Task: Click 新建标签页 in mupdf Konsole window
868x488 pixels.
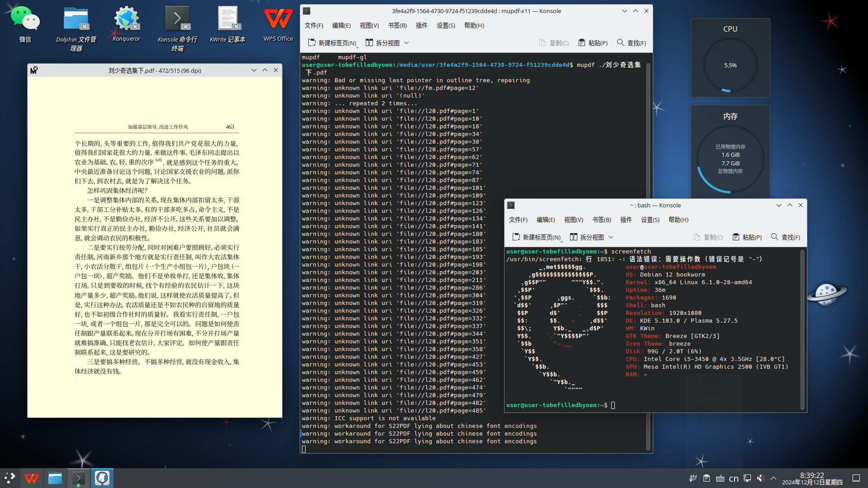Action: click(x=332, y=43)
